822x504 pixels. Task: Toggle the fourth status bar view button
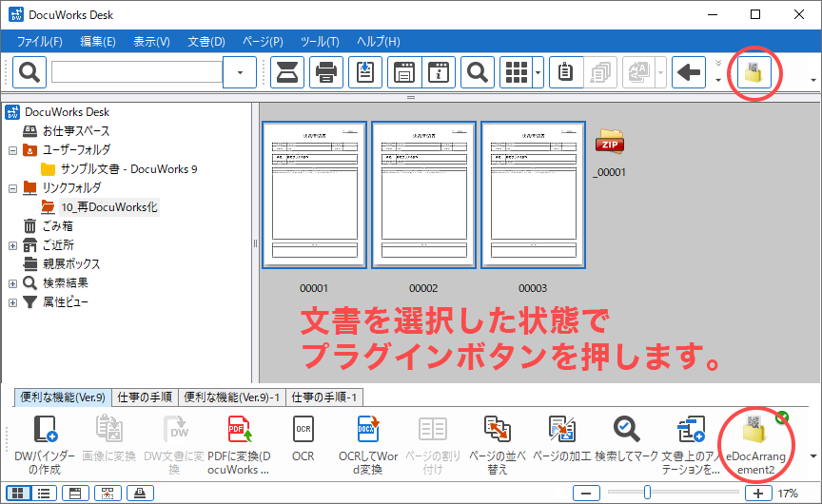tap(108, 493)
